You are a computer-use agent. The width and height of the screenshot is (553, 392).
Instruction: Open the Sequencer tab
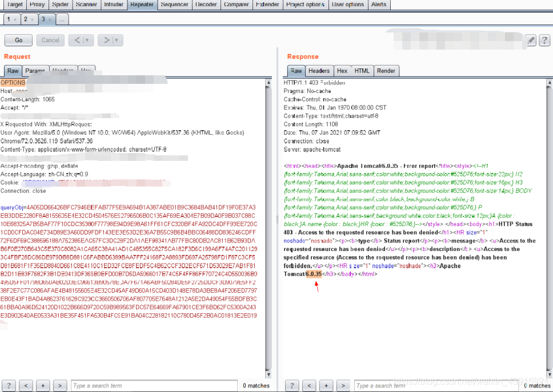point(174,5)
